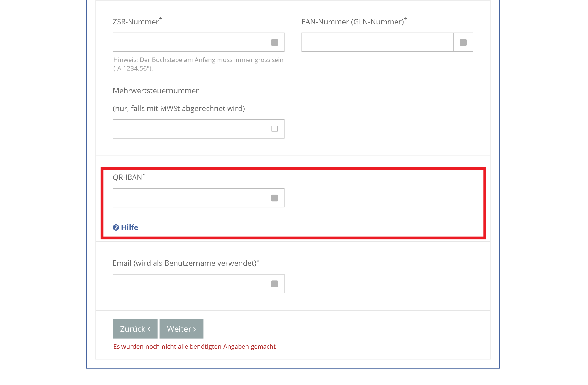Go back with the Zurück button
This screenshot has width=588, height=385.
135,329
